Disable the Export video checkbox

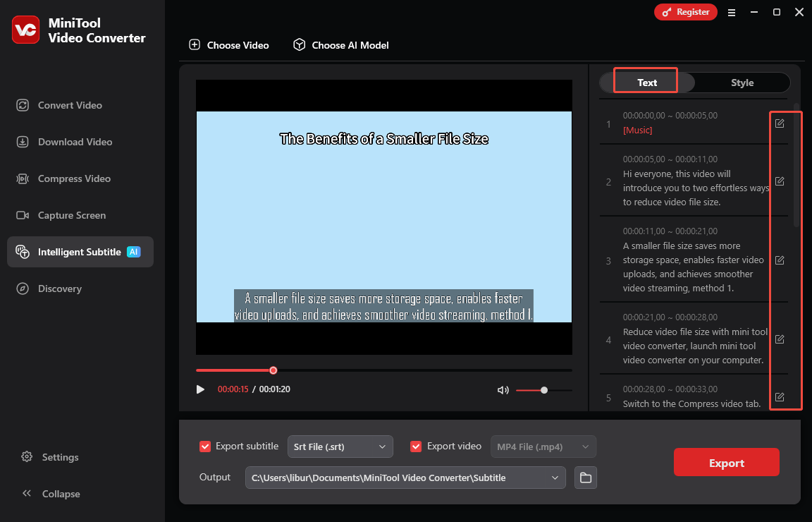pos(416,446)
